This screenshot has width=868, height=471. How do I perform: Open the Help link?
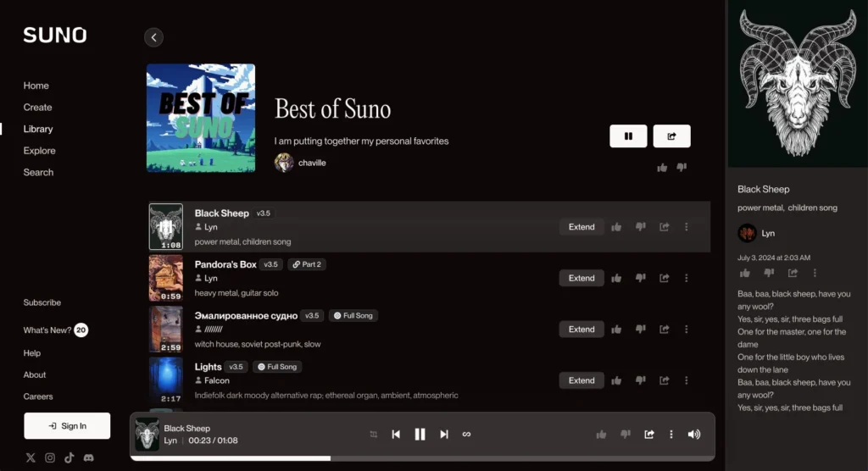pos(31,353)
